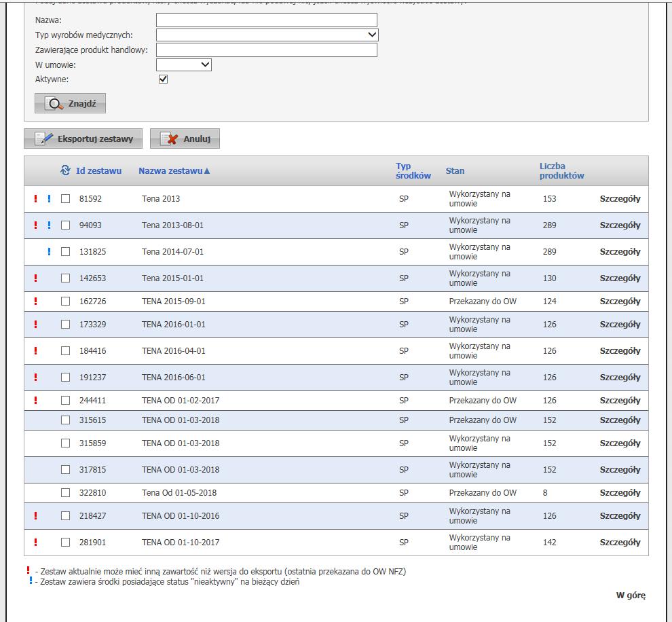Open Szczegóły for Tena Od 01-05-2018
This screenshot has width=672, height=622.
click(620, 493)
